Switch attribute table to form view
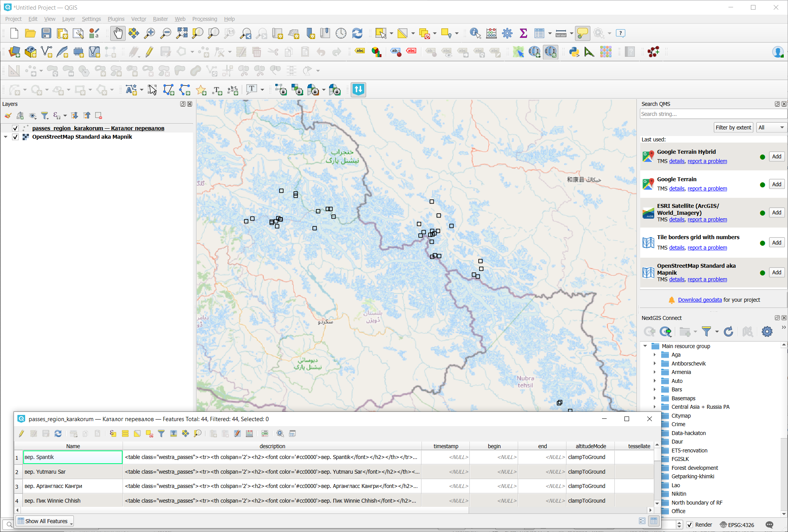This screenshot has width=788, height=532. [x=642, y=521]
